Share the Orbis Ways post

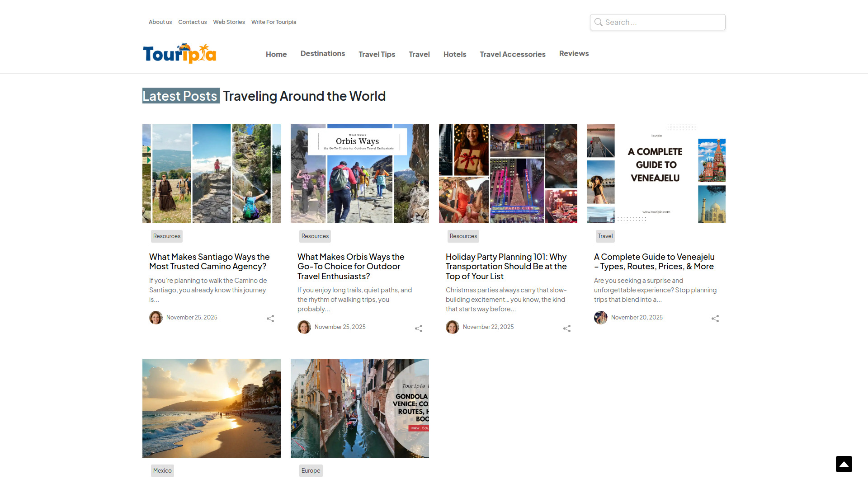pyautogui.click(x=418, y=328)
